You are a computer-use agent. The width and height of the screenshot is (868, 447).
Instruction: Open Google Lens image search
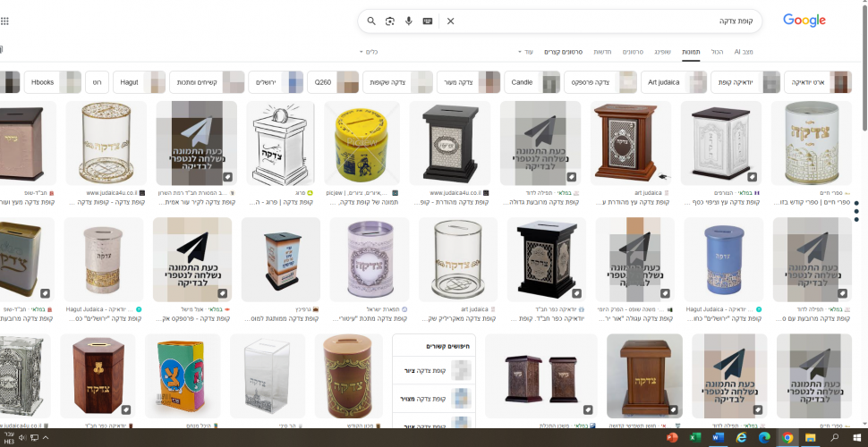tap(390, 21)
